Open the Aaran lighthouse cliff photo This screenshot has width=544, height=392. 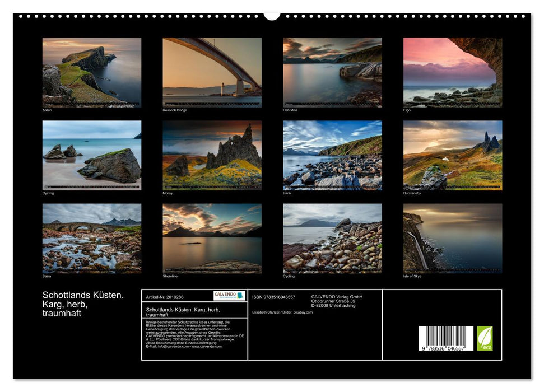click(92, 72)
